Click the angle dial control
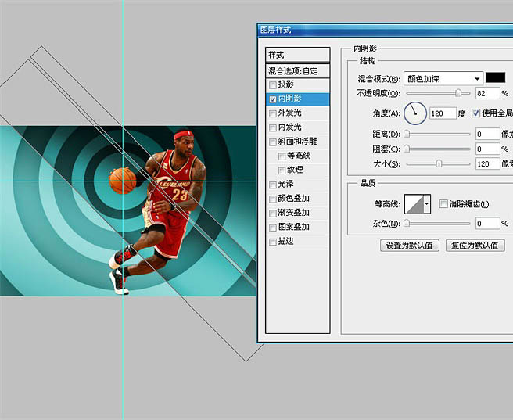This screenshot has height=420, width=513. coord(415,113)
